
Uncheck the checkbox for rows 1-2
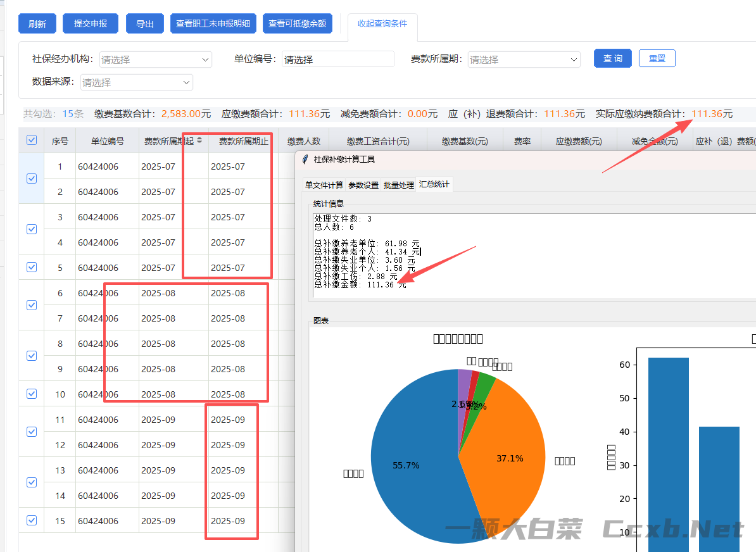32,179
